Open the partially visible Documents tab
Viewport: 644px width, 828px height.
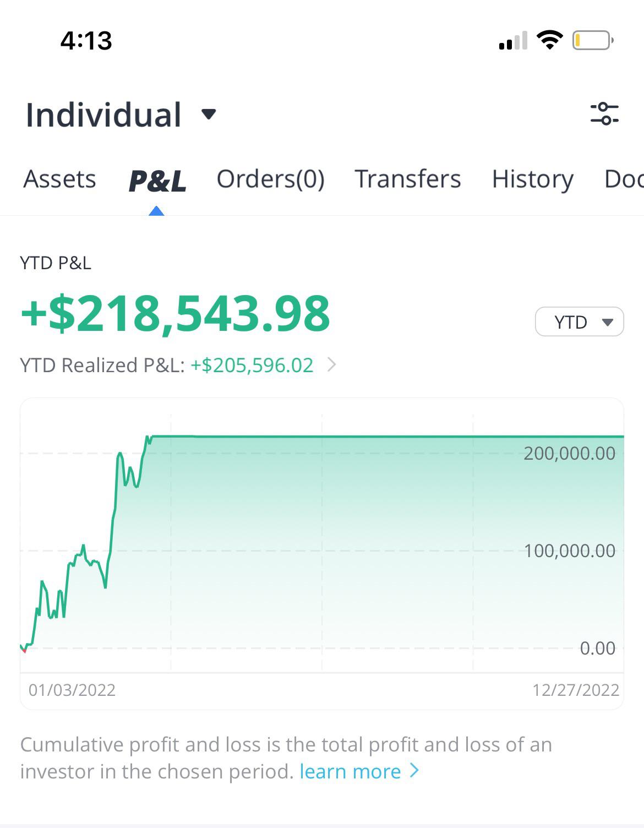click(x=625, y=179)
